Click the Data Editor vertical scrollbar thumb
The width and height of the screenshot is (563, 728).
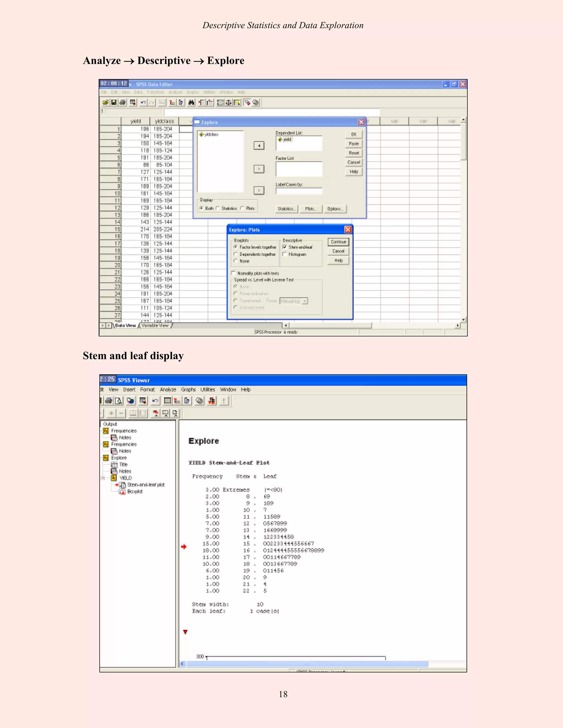pyautogui.click(x=463, y=142)
